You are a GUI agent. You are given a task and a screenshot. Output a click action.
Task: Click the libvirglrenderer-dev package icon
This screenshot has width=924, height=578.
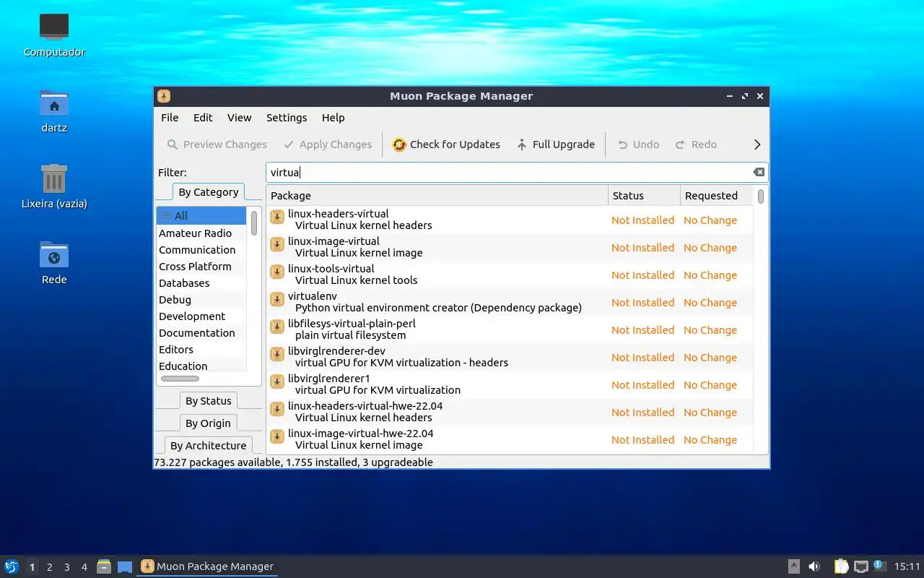pos(277,354)
